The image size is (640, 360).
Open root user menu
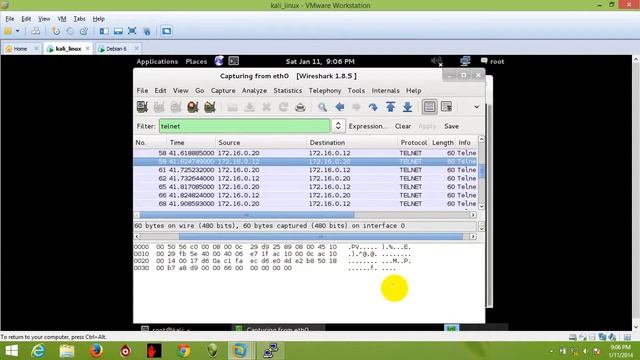tap(492, 61)
